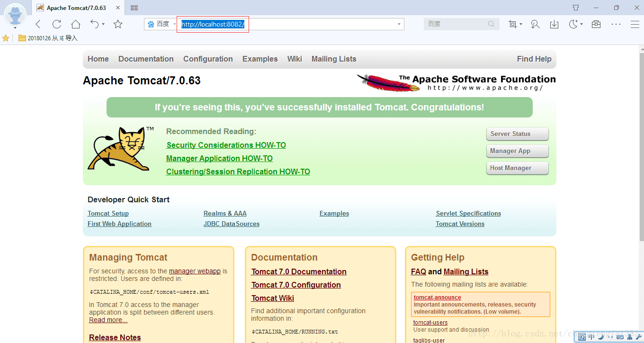Click the Baidu paw search engine icon
644x343 pixels.
pyautogui.click(x=151, y=24)
